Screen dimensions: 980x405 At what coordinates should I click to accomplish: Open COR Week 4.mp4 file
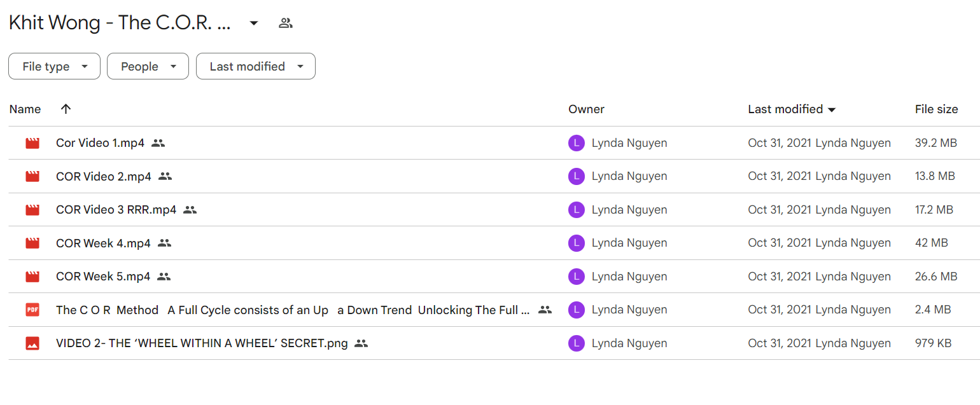pos(103,243)
